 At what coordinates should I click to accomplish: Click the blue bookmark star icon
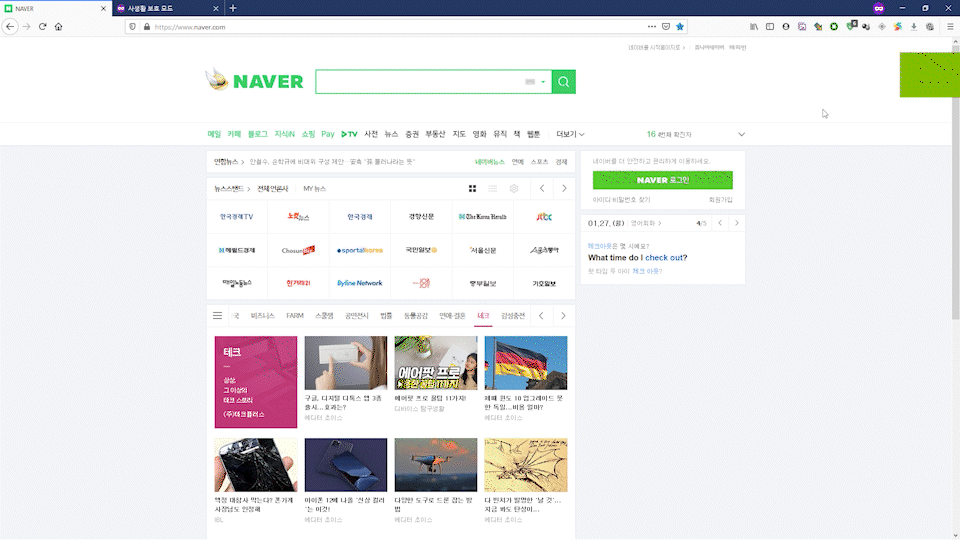[x=680, y=26]
